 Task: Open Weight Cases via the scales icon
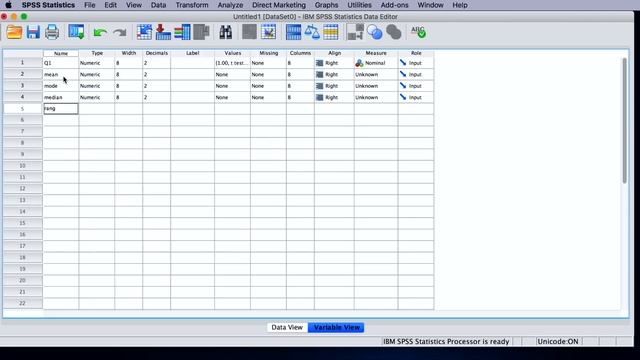tap(312, 32)
